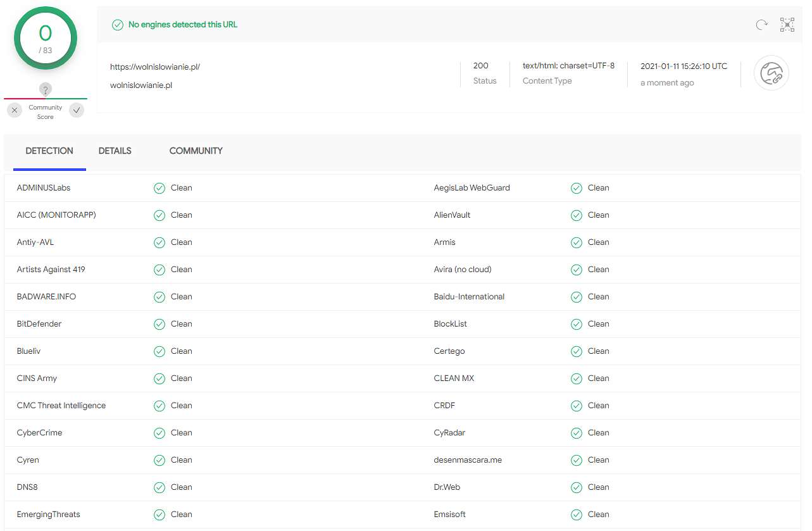Open the similar search graph icon
812x531 pixels.
coord(787,25)
